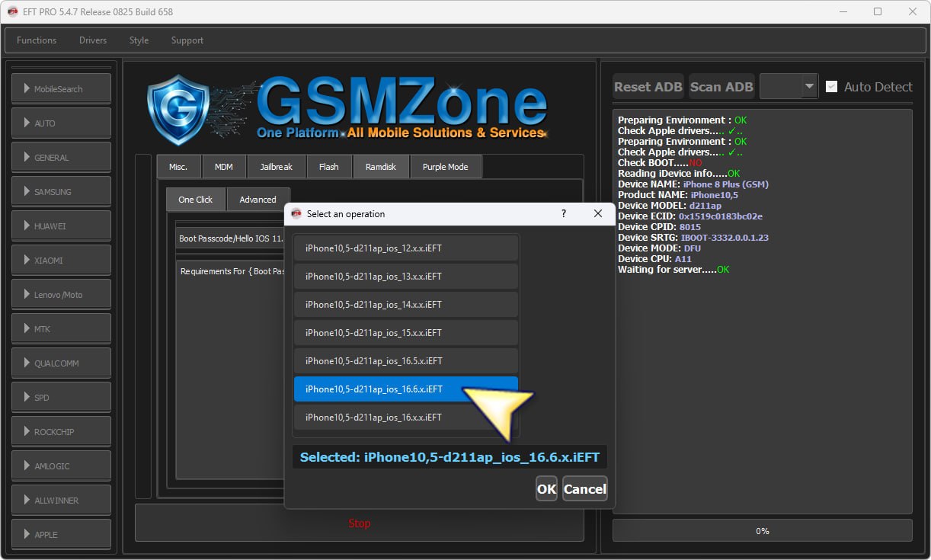Open the Style menu
The width and height of the screenshot is (931, 560).
click(139, 40)
